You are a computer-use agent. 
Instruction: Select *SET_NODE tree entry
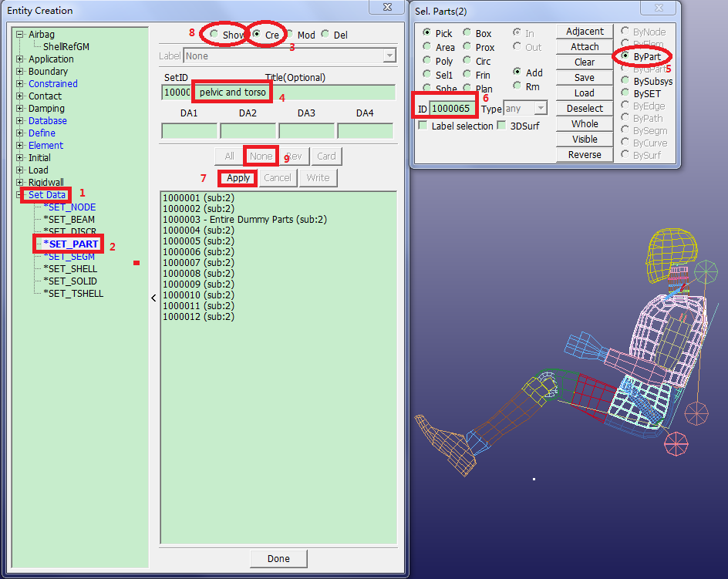coord(69,207)
